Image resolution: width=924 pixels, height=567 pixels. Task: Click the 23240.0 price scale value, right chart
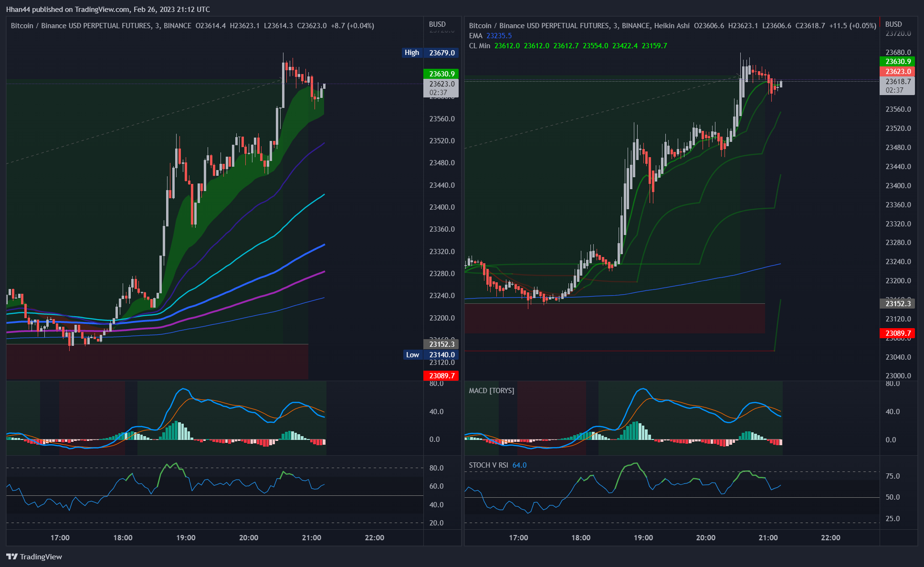tap(898, 261)
